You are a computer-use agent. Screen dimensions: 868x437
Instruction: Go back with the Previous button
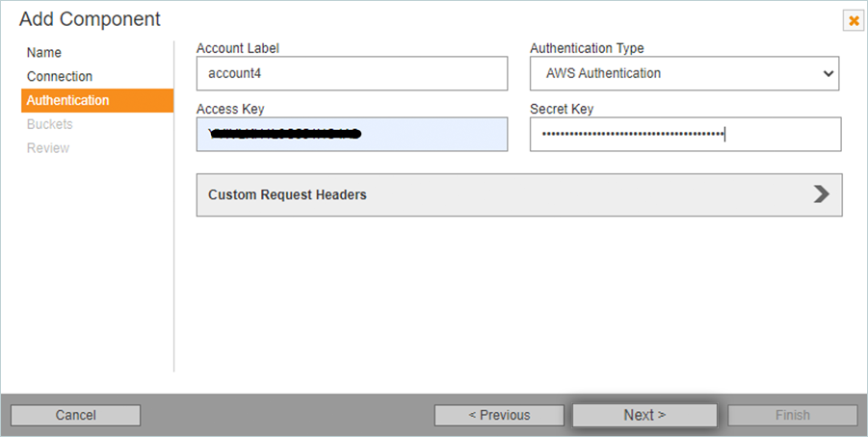coord(499,415)
